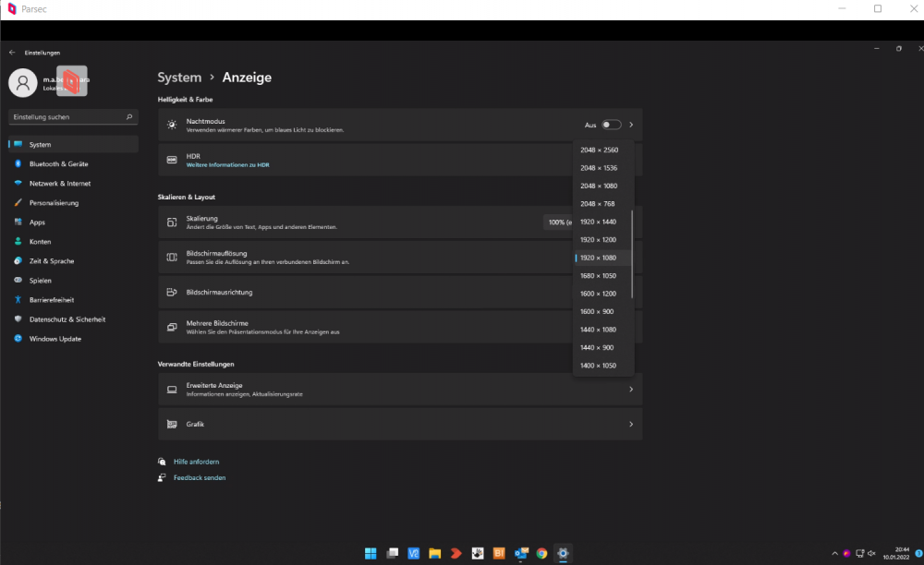Click the Erweiterte Anzeige chevron arrow
This screenshot has height=565, width=924.
[631, 389]
